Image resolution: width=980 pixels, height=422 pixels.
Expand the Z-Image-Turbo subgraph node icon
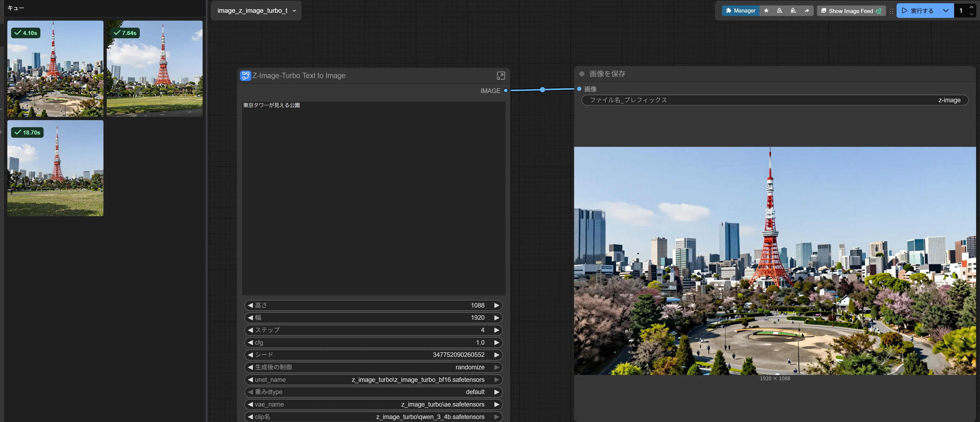[501, 76]
